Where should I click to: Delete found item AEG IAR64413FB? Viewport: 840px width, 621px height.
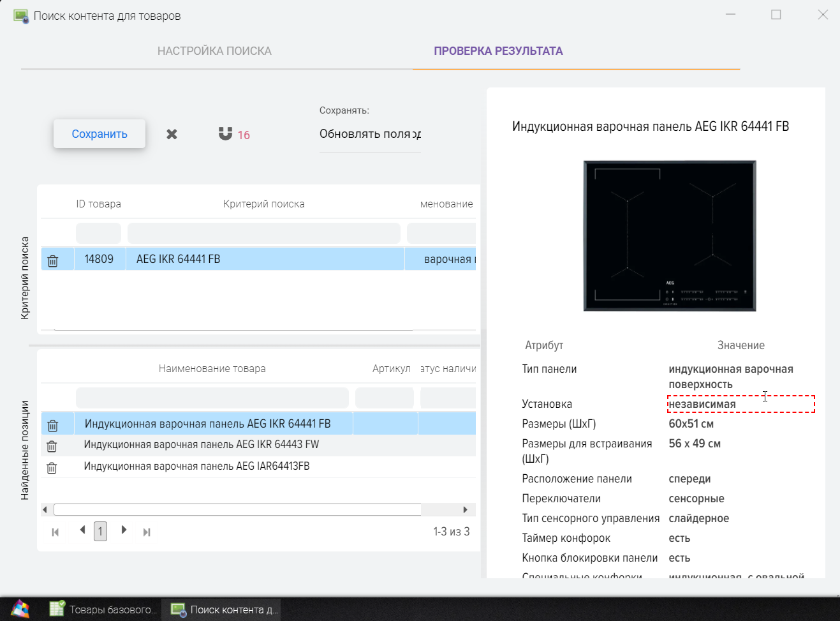(x=52, y=468)
